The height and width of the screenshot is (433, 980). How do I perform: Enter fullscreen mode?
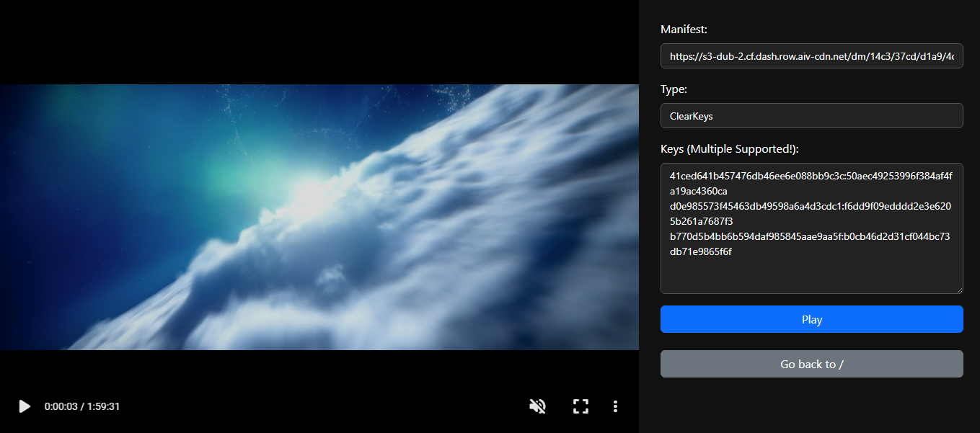coord(581,406)
